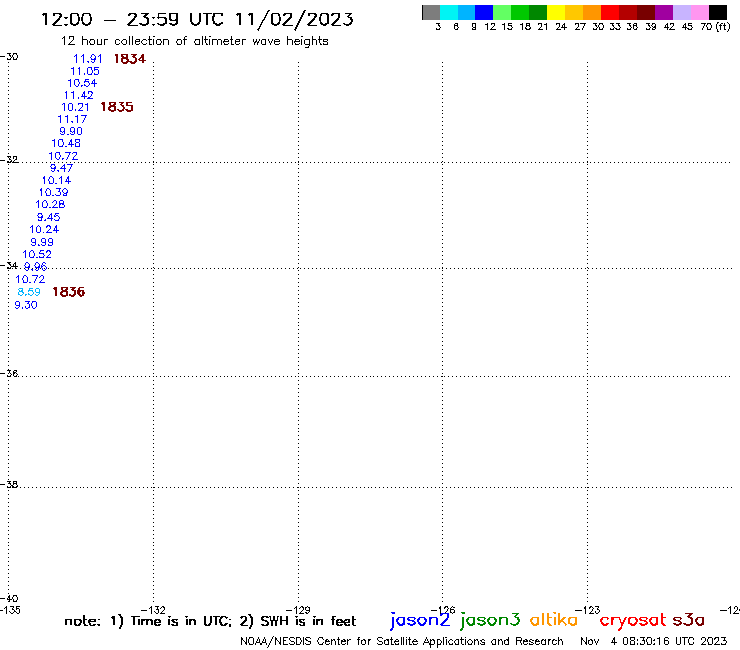Screen dimensions: 740x650
Task: Click the value 10.21 beside 1835
Action: coord(76,107)
